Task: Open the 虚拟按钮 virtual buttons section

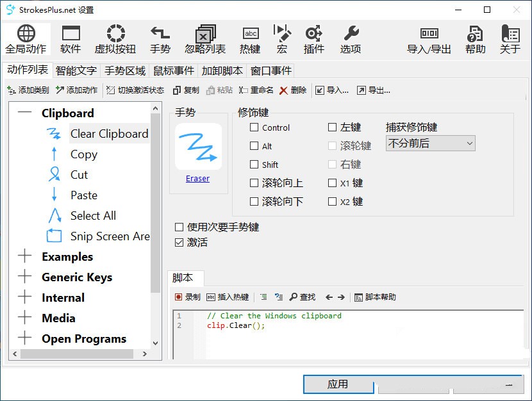Action: [x=115, y=39]
